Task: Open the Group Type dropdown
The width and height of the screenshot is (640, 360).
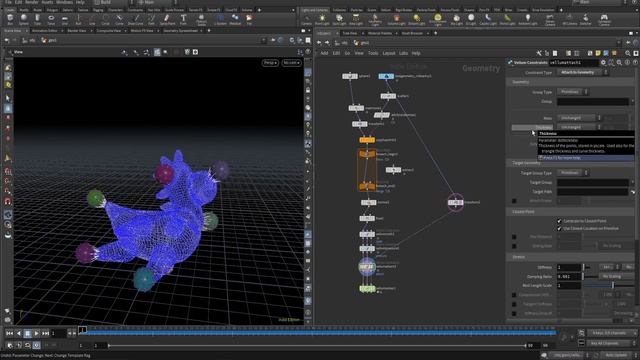Action: [573, 92]
